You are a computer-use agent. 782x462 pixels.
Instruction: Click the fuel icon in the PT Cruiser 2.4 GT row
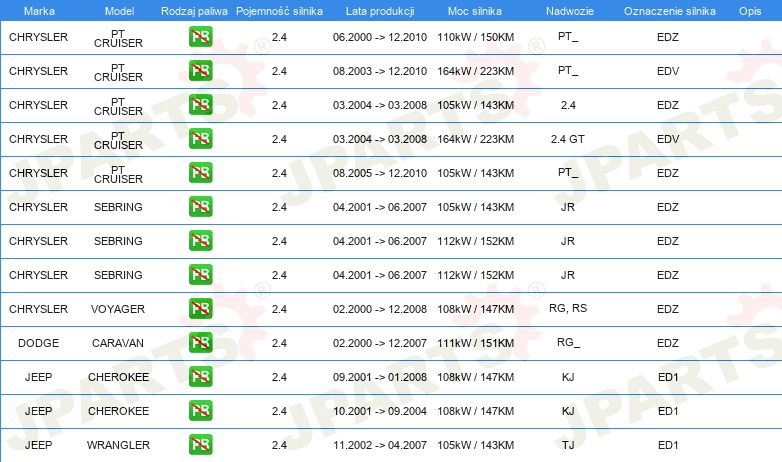[x=200, y=139]
